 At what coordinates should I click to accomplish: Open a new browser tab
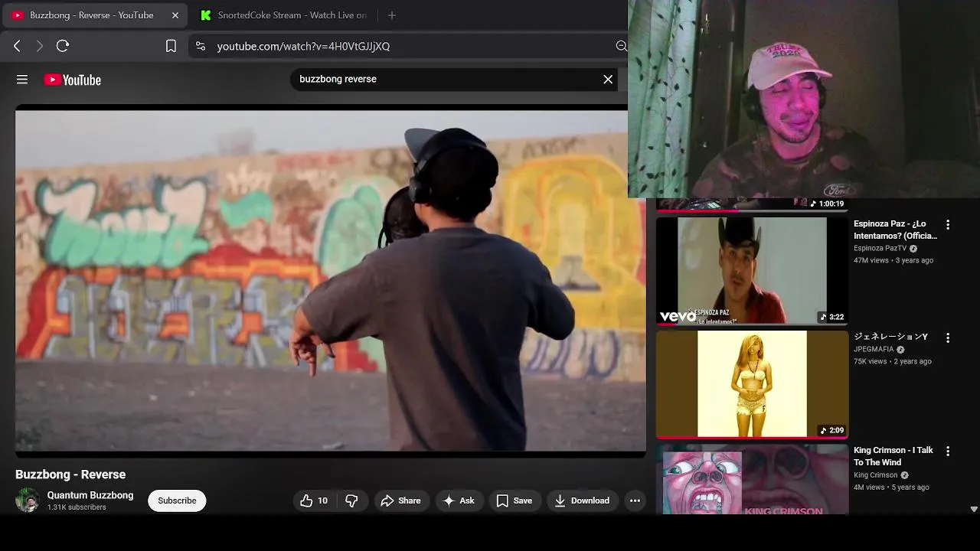(x=392, y=15)
